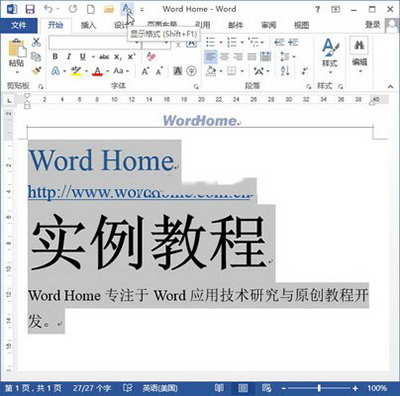Viewport: 400px width, 396px height.
Task: Toggle Italic formatting
Action: pyautogui.click(x=69, y=57)
